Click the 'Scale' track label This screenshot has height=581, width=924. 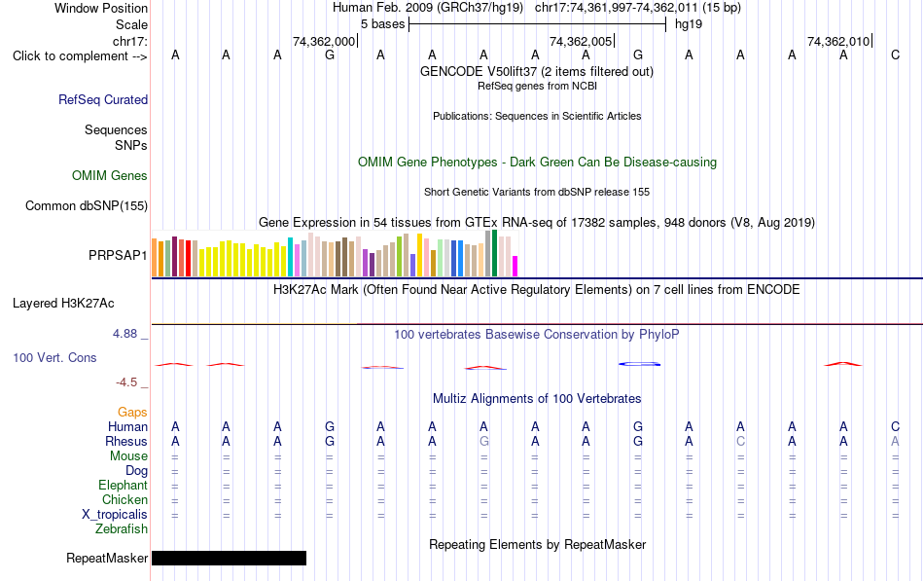click(131, 24)
